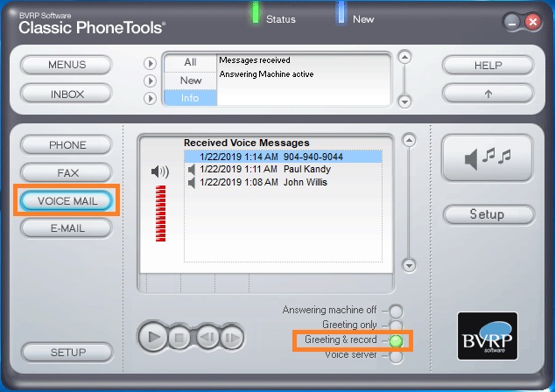
Task: Select the Greeting only option
Action: click(396, 325)
